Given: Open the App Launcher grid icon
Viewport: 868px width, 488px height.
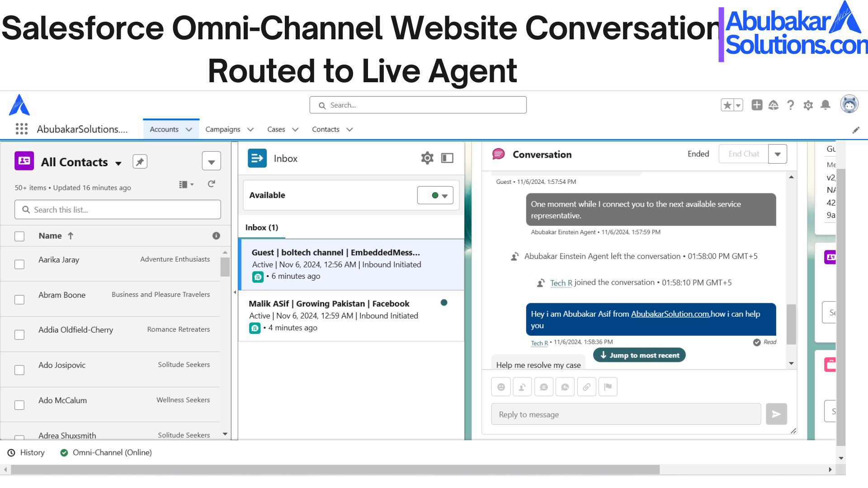Looking at the screenshot, I should 21,129.
